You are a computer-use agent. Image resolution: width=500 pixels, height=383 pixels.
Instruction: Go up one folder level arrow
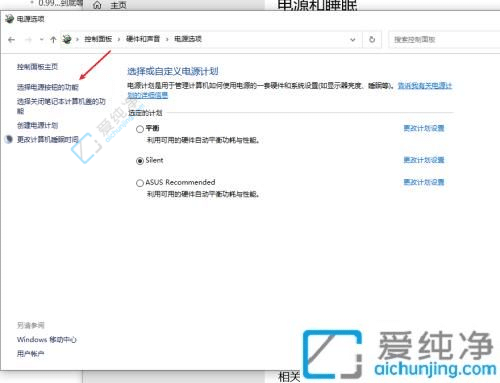click(53, 40)
